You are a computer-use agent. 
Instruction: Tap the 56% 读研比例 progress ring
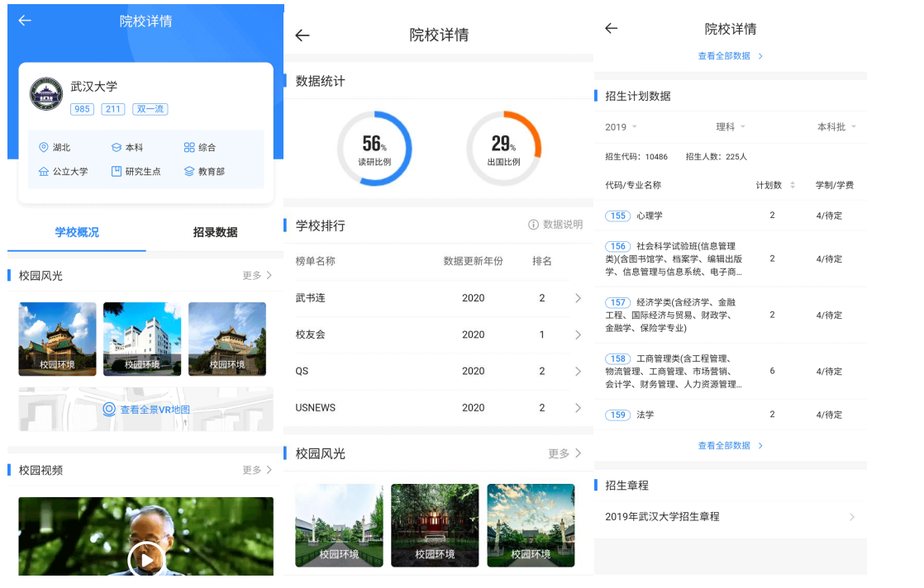[x=374, y=149]
